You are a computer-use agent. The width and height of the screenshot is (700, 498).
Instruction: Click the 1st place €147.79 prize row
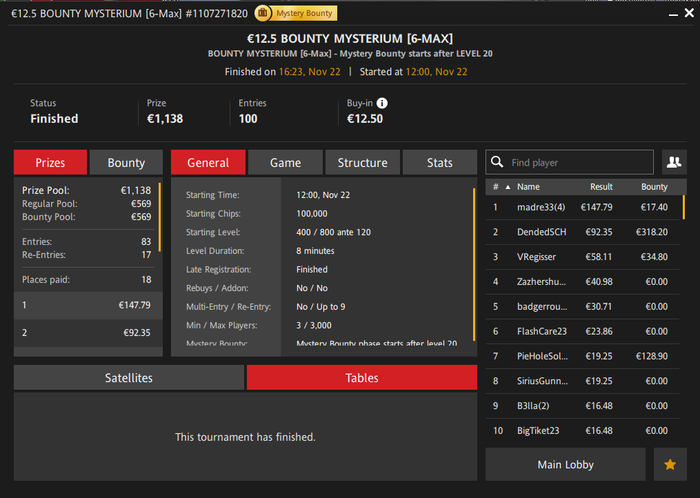(x=88, y=305)
